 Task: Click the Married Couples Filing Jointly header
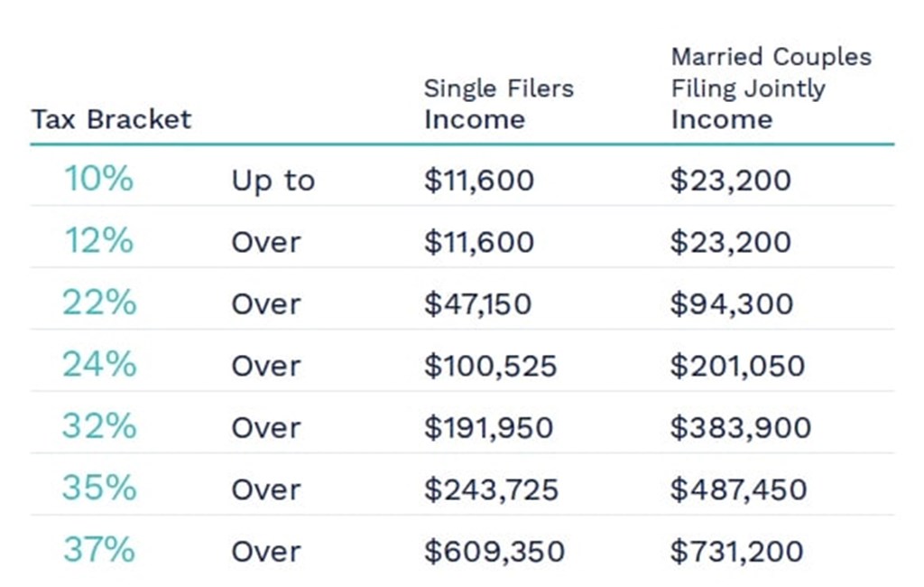point(772,88)
